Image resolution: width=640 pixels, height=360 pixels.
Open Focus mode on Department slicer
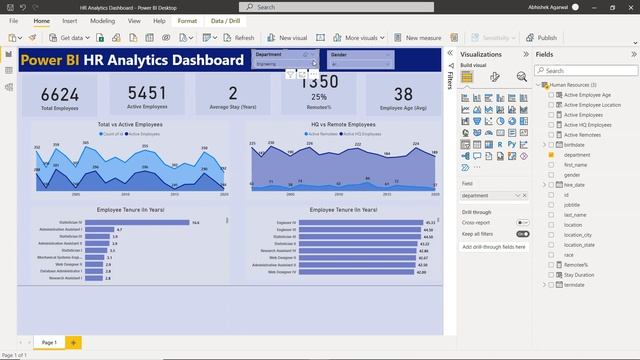302,74
